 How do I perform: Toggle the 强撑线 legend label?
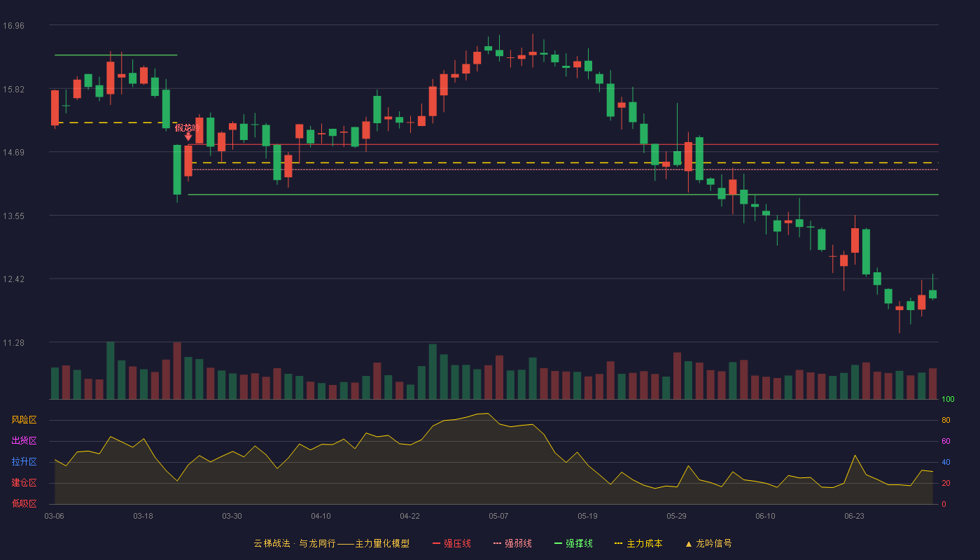579,543
